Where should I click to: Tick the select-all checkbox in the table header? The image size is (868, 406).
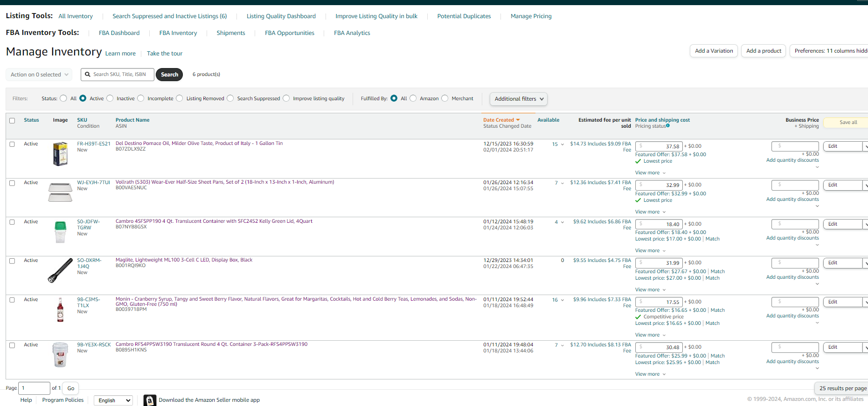(12, 121)
